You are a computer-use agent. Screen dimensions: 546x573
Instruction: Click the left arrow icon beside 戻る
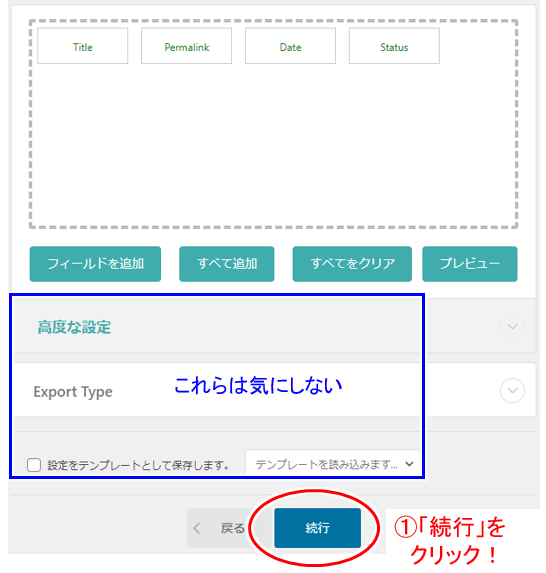click(197, 528)
